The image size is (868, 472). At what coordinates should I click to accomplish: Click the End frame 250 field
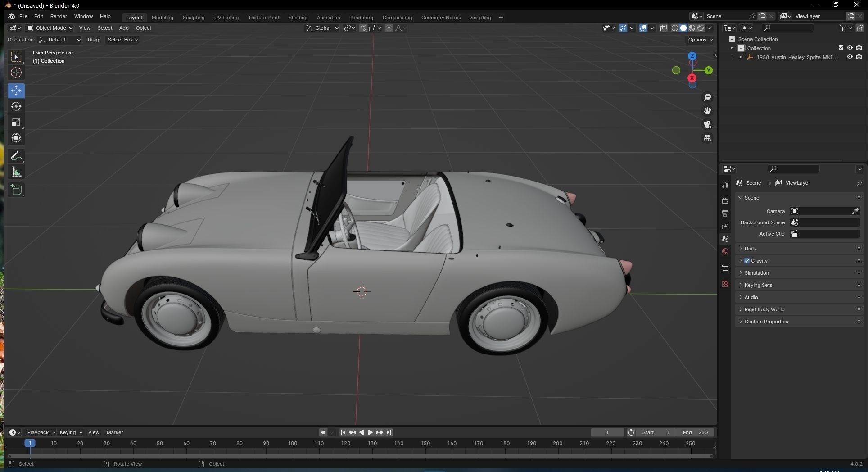pos(695,432)
